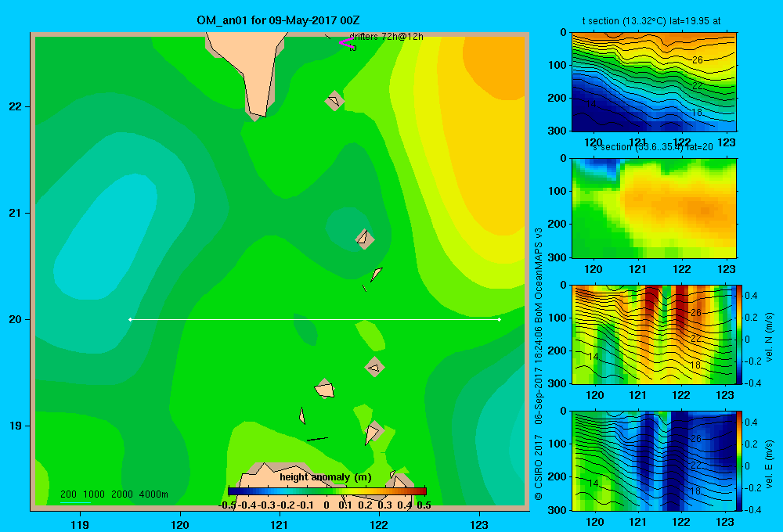This screenshot has height=532, width=783.
Task: Click the "s section" salinity heading
Action: tap(654, 147)
